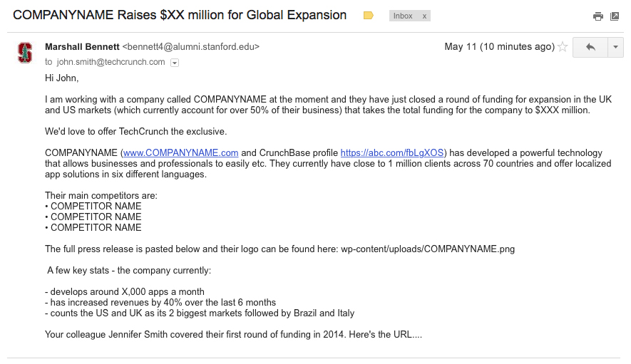Click the Stanford sender avatar

tap(25, 53)
